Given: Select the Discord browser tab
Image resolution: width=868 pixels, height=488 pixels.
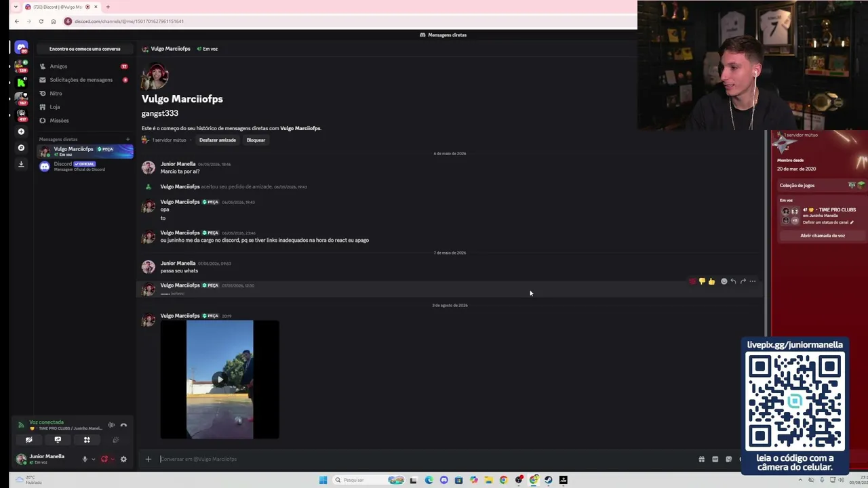Looking at the screenshot, I should (62, 7).
